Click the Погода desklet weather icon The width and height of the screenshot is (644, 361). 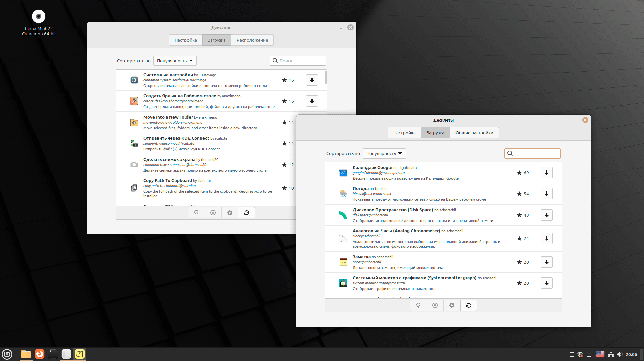343,194
